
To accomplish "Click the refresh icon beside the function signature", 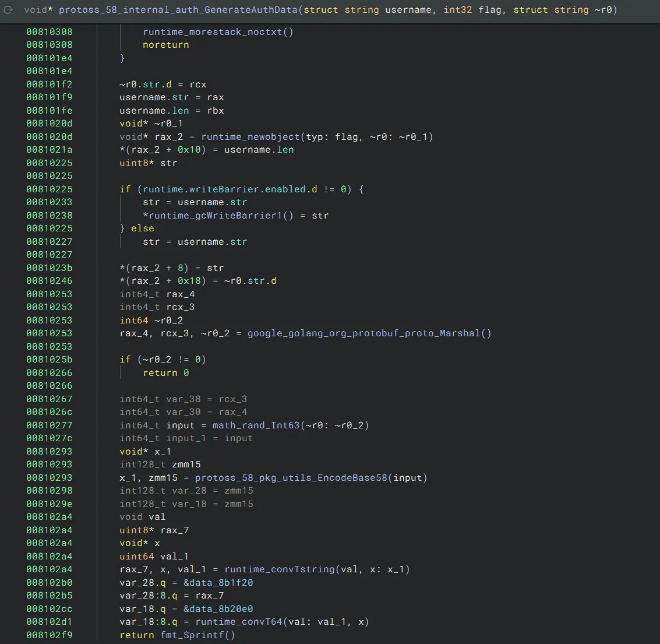I will 9,10.
